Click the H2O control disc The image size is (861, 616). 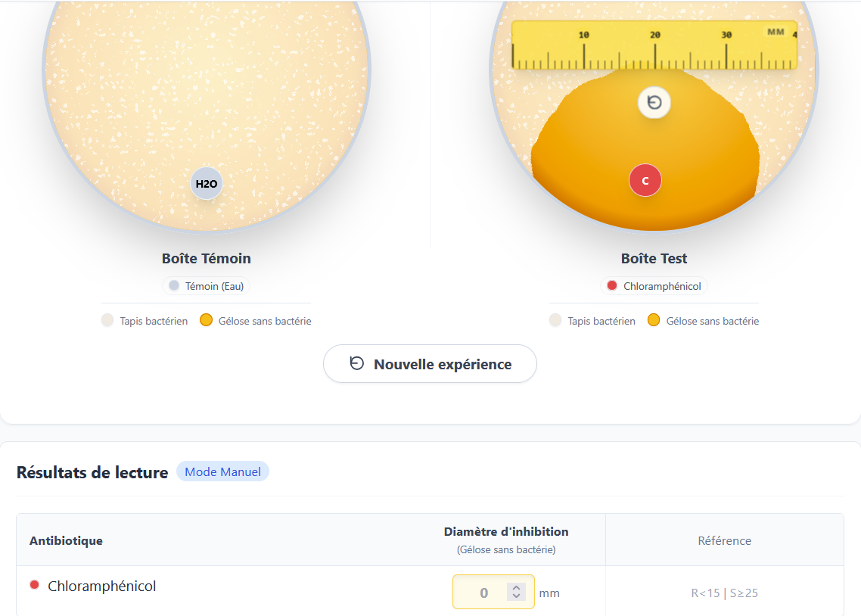click(x=207, y=184)
